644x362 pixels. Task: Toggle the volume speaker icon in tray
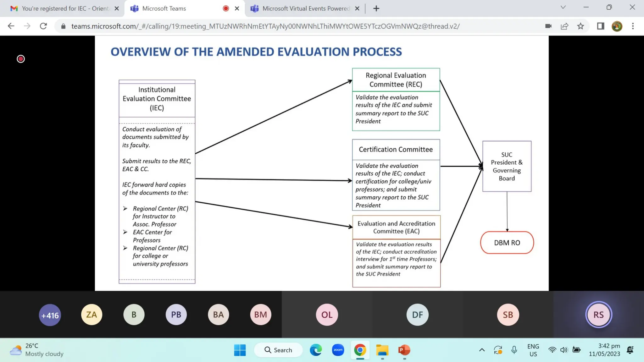564,350
